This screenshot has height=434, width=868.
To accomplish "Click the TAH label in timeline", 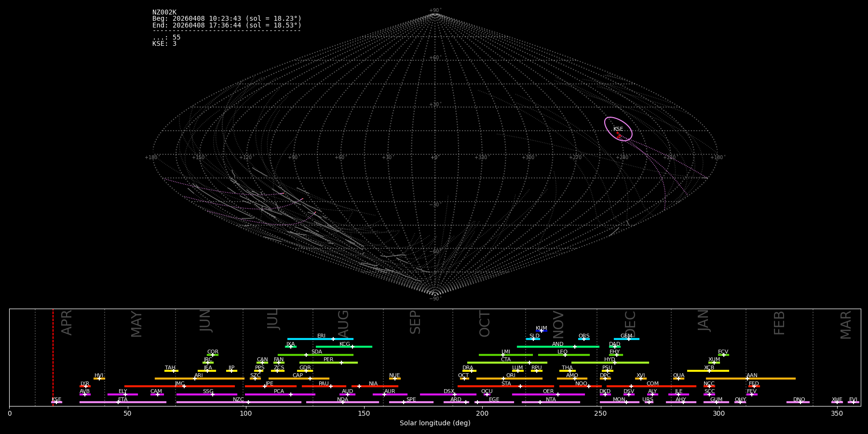I will [170, 368].
